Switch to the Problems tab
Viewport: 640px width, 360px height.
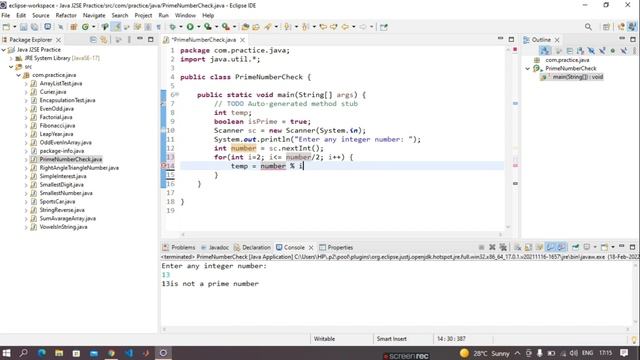[179, 247]
